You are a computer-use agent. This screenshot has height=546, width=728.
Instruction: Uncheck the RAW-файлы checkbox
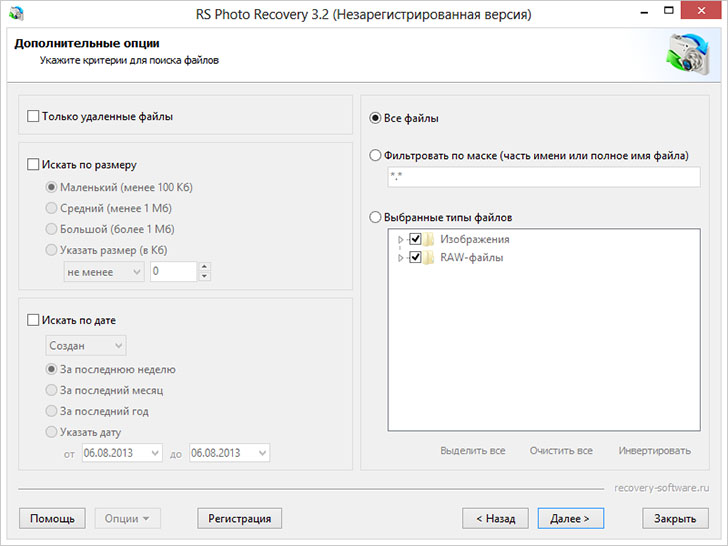415,257
